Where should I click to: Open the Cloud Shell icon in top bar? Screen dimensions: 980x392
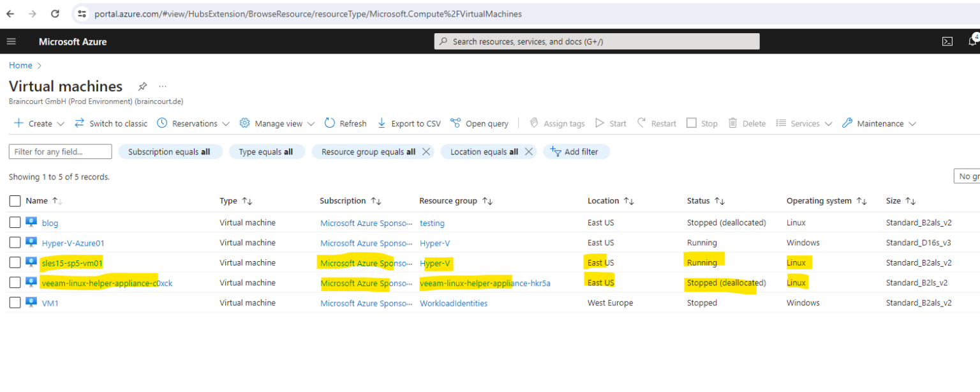[947, 41]
